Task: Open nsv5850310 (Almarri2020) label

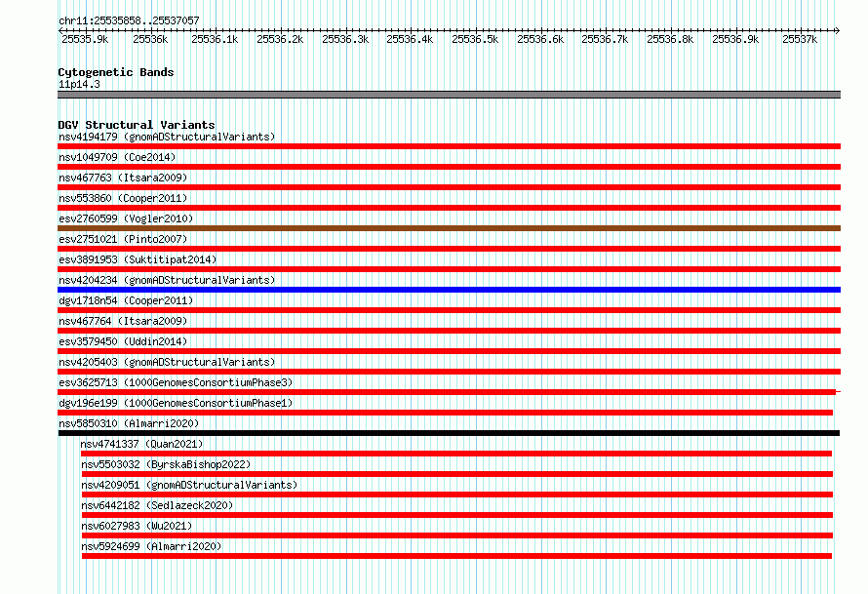Action: 129,423
